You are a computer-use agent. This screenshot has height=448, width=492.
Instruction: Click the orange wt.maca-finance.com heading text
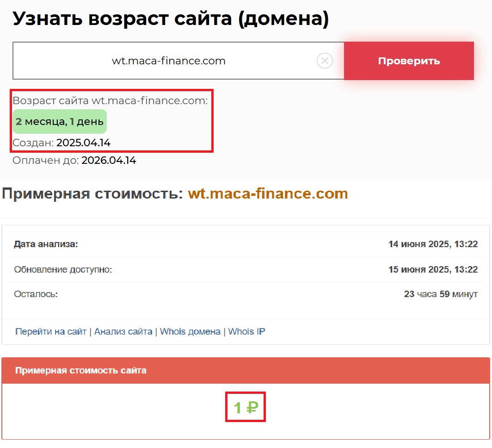(268, 193)
